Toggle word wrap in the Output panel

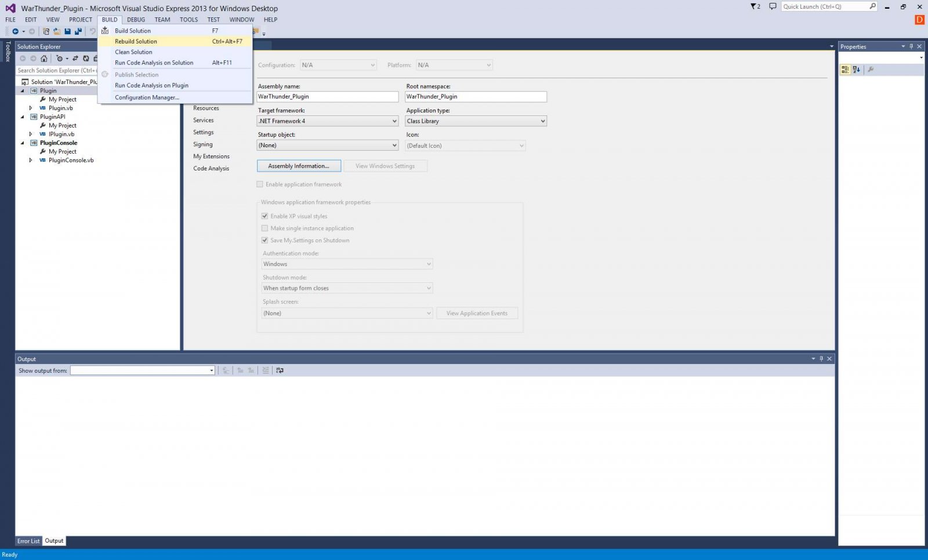point(280,370)
